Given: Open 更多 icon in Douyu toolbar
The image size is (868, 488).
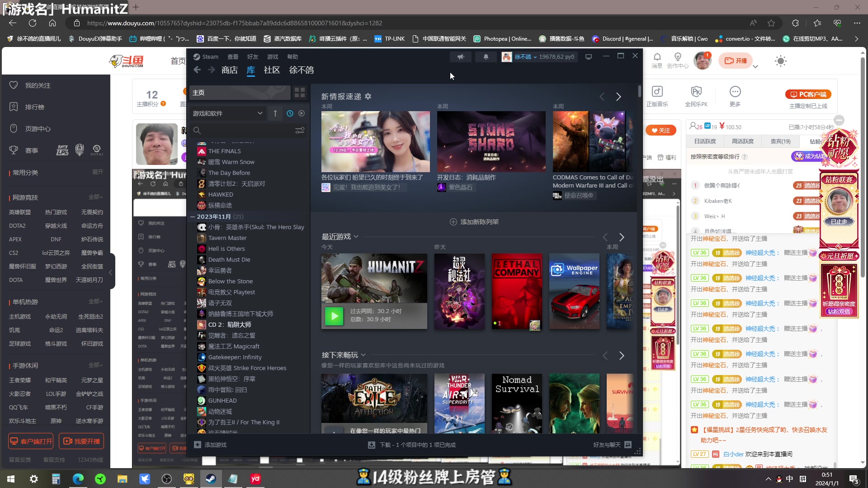Looking at the screenshot, I should pyautogui.click(x=735, y=96).
